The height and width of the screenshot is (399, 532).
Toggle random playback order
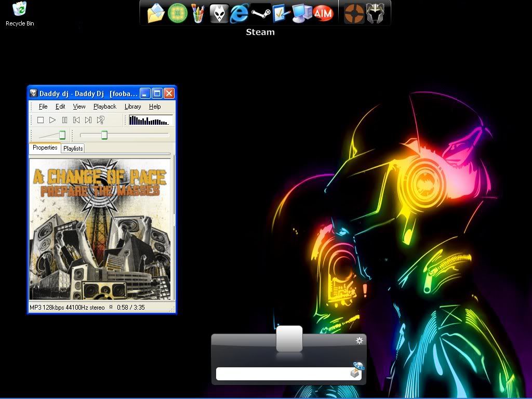click(101, 120)
